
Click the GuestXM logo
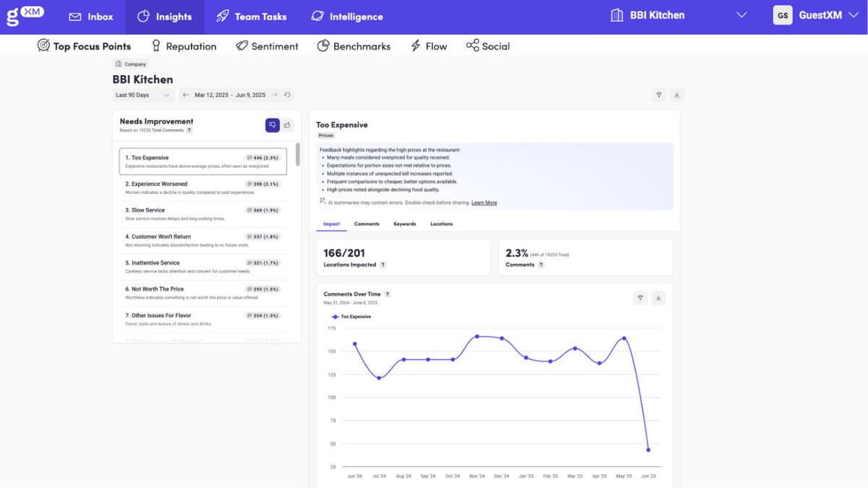coord(25,16)
